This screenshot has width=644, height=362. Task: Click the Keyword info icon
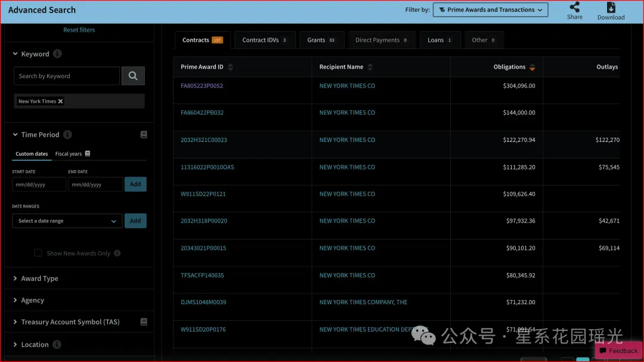pos(57,54)
